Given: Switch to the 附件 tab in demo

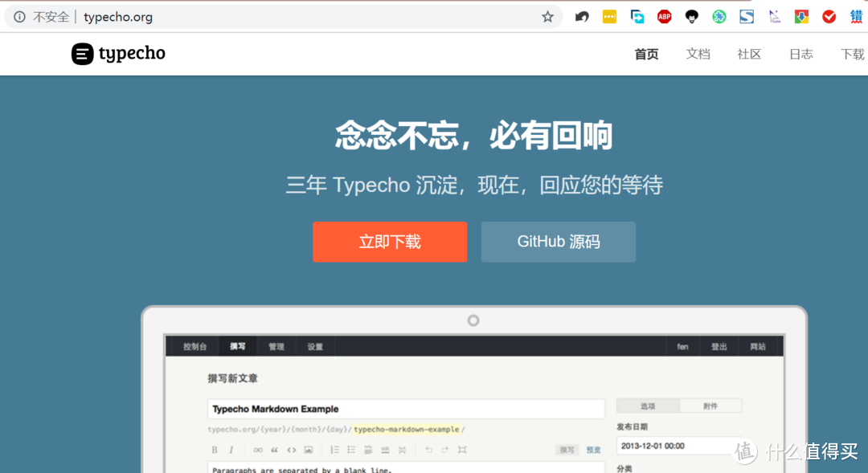Looking at the screenshot, I should [710, 406].
